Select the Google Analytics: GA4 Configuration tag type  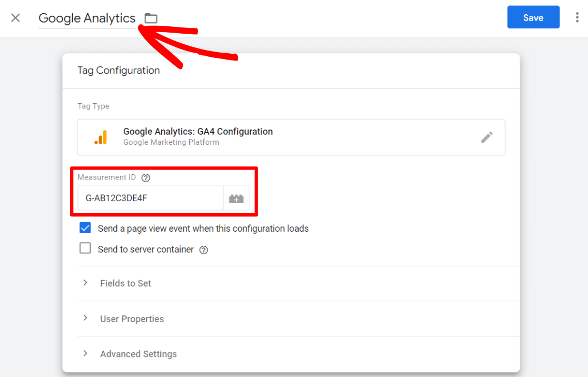point(198,132)
